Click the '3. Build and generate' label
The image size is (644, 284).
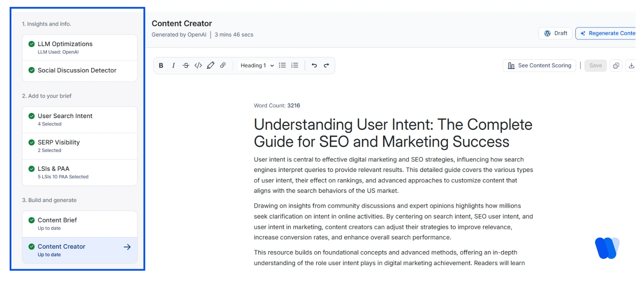pos(49,200)
